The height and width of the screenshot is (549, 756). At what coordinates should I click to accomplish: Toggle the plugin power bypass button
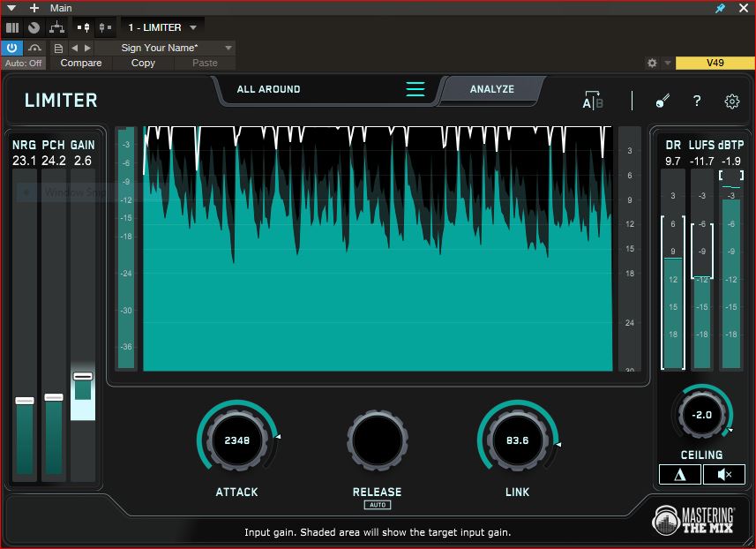coord(12,48)
